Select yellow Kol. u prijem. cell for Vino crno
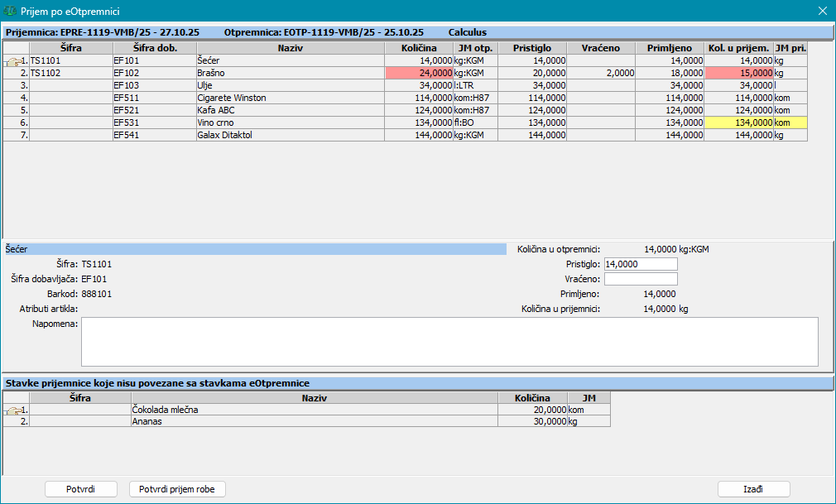 (738, 122)
